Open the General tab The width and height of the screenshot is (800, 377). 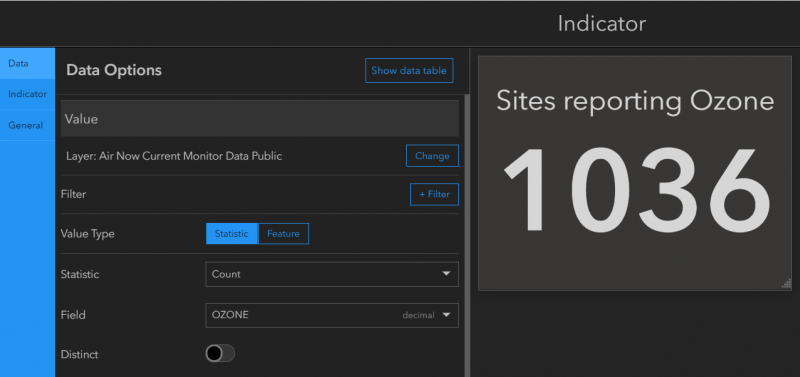(x=27, y=125)
